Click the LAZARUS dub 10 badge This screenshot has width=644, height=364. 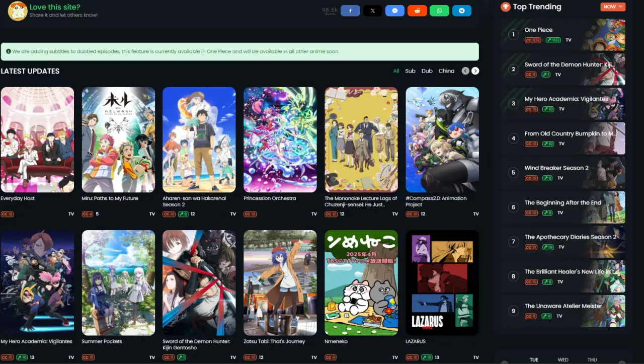[x=427, y=357]
